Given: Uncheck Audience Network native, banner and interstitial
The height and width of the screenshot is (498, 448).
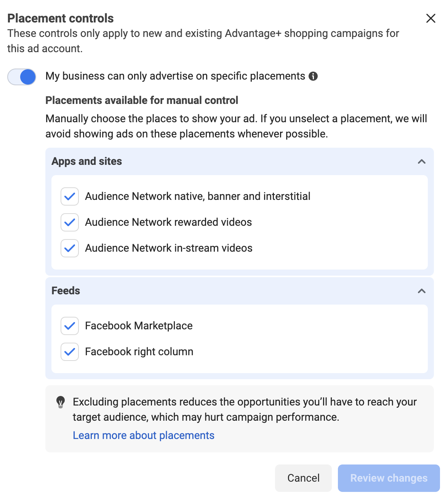Looking at the screenshot, I should click(x=70, y=196).
